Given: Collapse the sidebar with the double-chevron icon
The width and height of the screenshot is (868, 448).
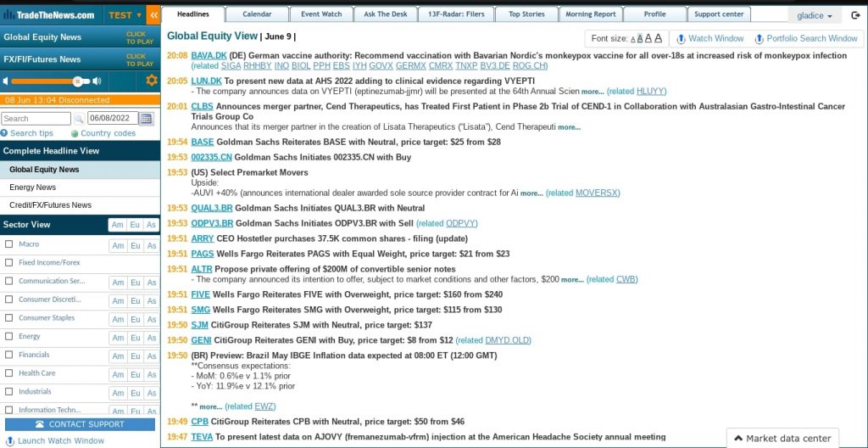Looking at the screenshot, I should click(153, 15).
